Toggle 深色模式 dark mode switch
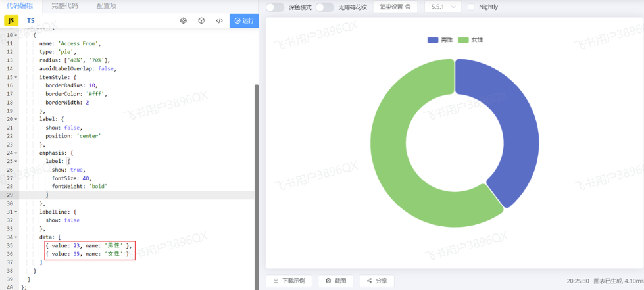The image size is (644, 290). [x=275, y=7]
